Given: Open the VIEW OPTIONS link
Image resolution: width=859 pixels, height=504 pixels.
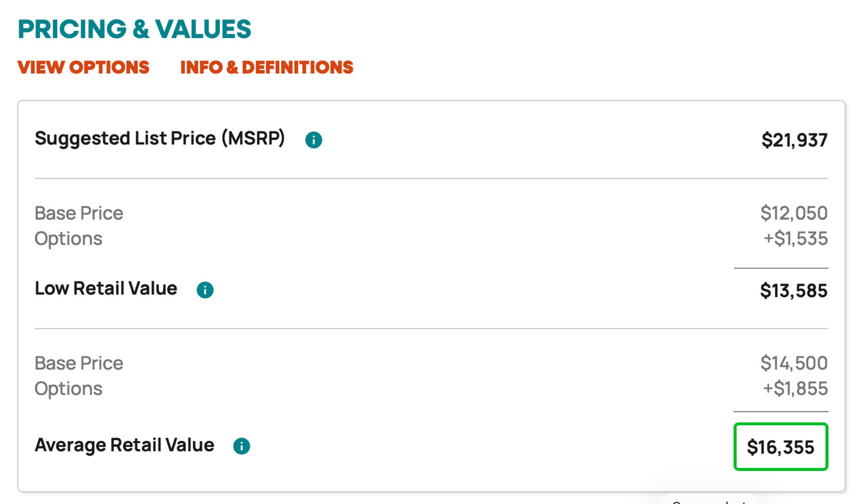Looking at the screenshot, I should (x=83, y=68).
